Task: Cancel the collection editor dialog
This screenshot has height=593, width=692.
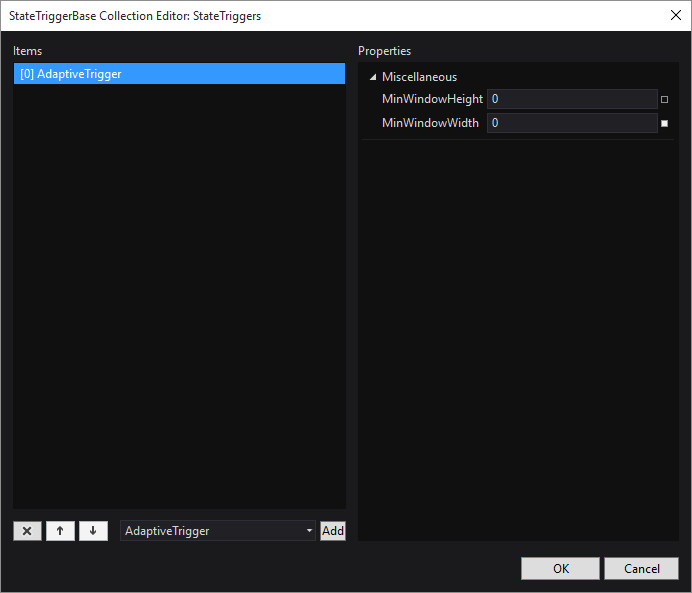Action: point(641,568)
